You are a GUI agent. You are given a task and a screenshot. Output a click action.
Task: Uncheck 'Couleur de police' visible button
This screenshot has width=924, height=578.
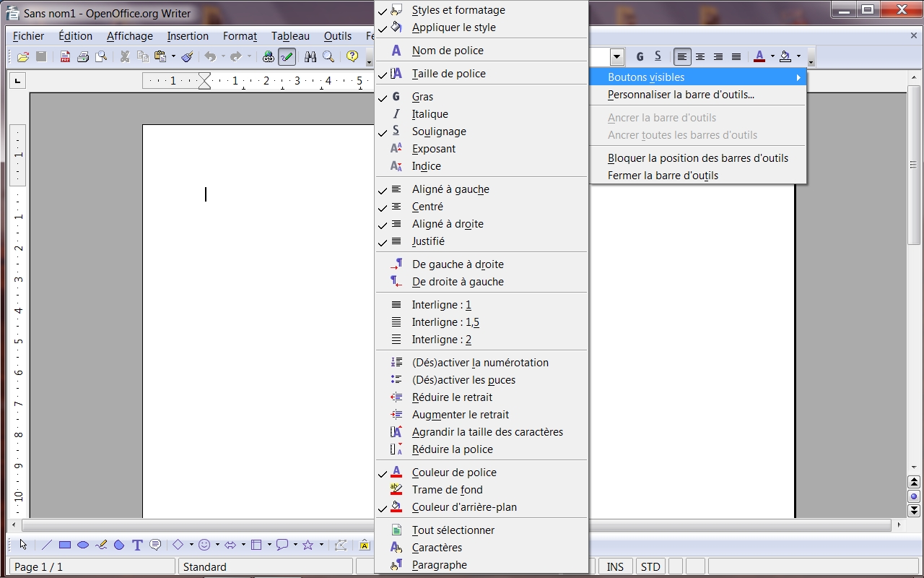tap(481, 473)
